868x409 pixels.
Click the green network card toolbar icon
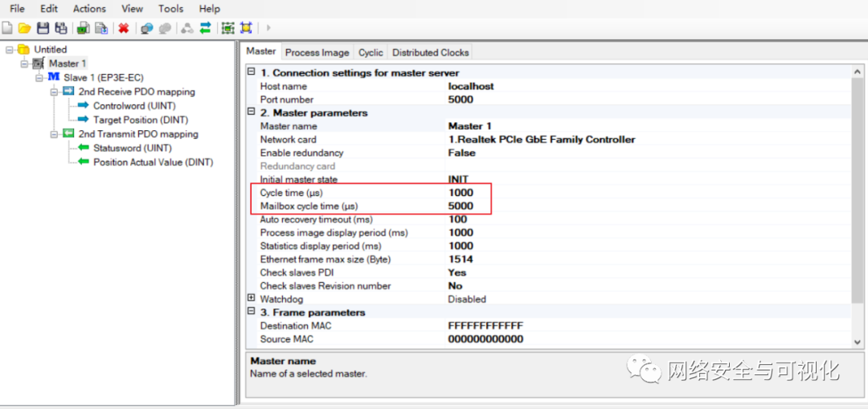pos(83,28)
